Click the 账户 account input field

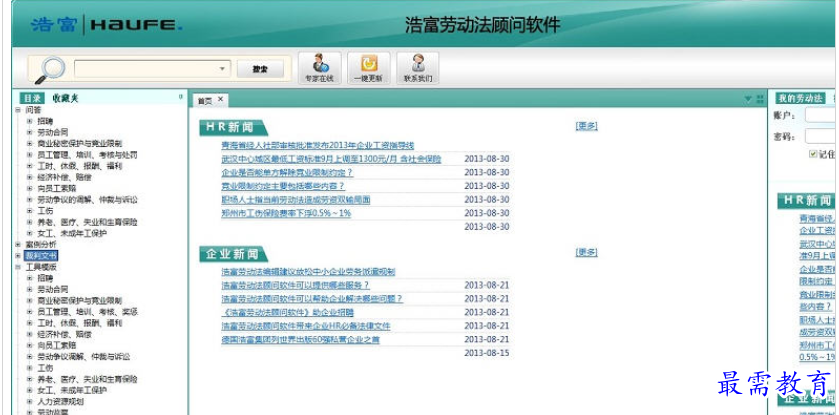(x=821, y=115)
